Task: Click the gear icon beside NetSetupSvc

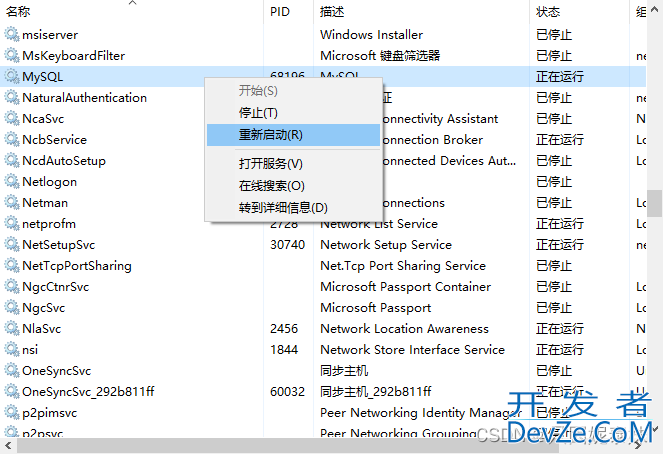Action: click(x=11, y=245)
